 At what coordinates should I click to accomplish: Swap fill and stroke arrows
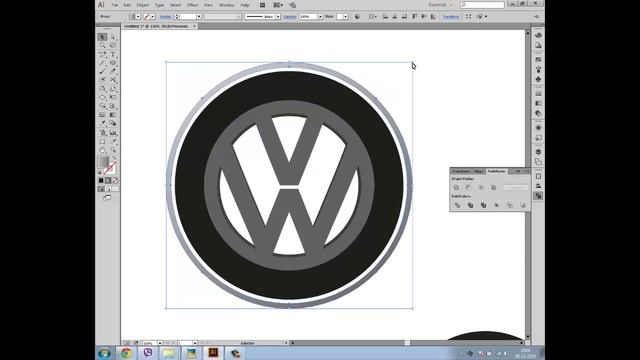[x=114, y=158]
